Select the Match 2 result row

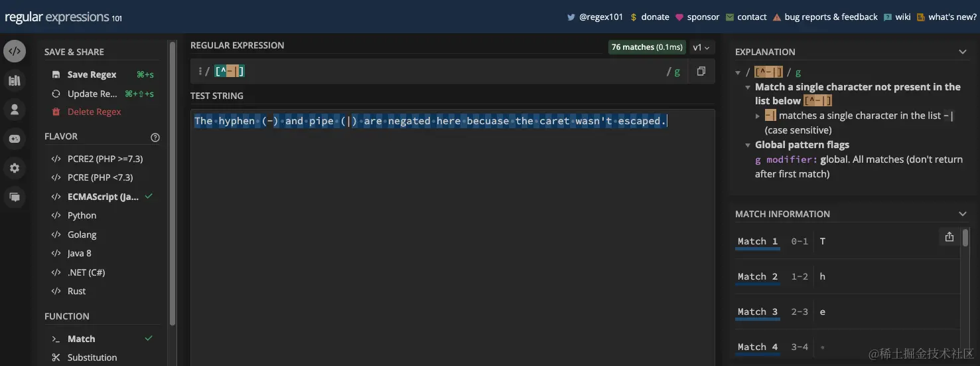pyautogui.click(x=847, y=276)
